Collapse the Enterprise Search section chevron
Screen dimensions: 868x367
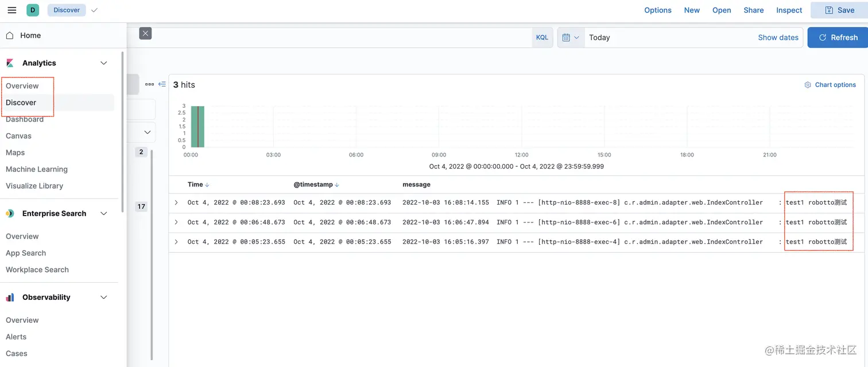point(104,213)
